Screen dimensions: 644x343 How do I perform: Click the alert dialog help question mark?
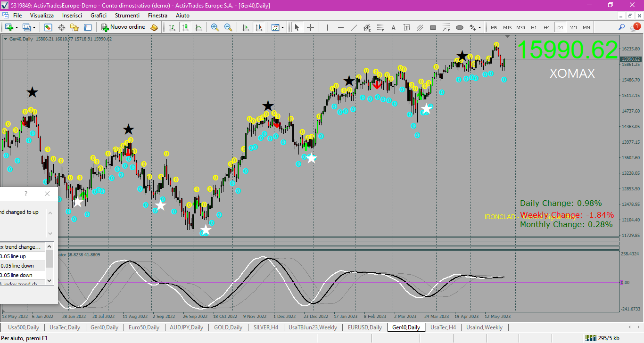26,194
